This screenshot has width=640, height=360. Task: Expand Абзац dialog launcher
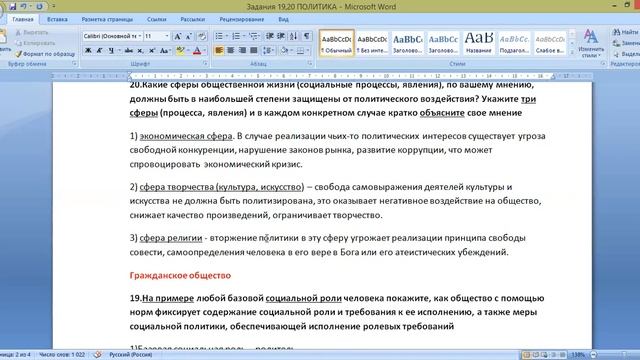[x=310, y=64]
